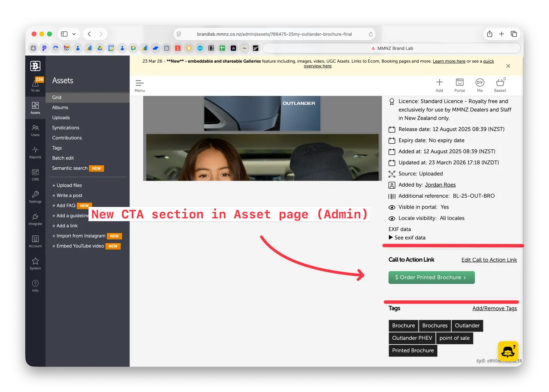Click Edit Call to Action Link
The width and height of the screenshot is (549, 392).
tap(489, 260)
